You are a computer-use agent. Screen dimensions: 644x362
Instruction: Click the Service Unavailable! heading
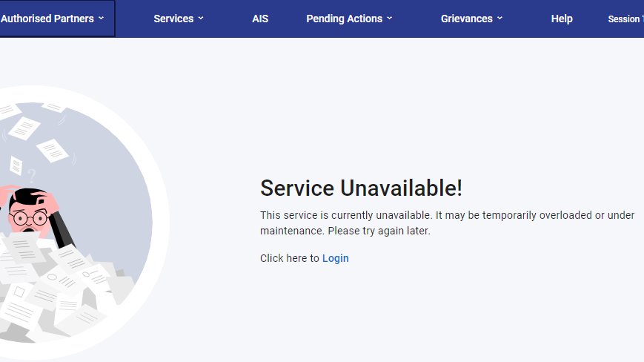(361, 188)
